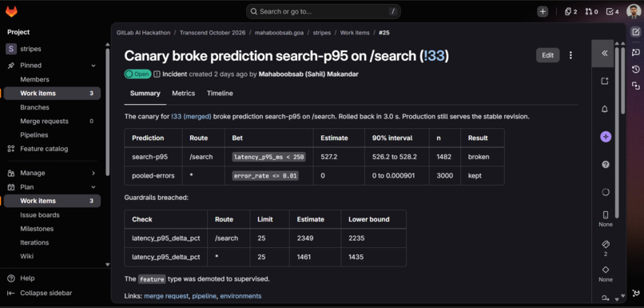Go to the GitLab home logo
This screenshot has height=308, width=644.
(x=11, y=12)
